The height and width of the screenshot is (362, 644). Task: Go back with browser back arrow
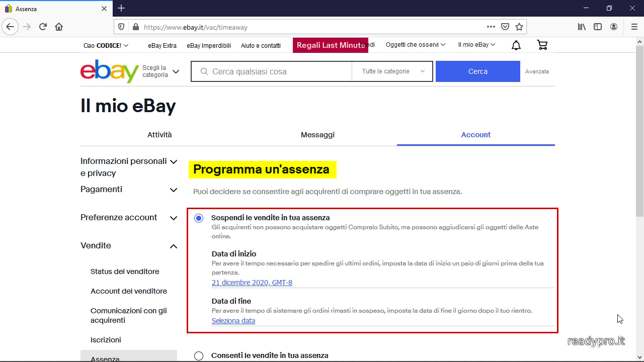tap(10, 27)
